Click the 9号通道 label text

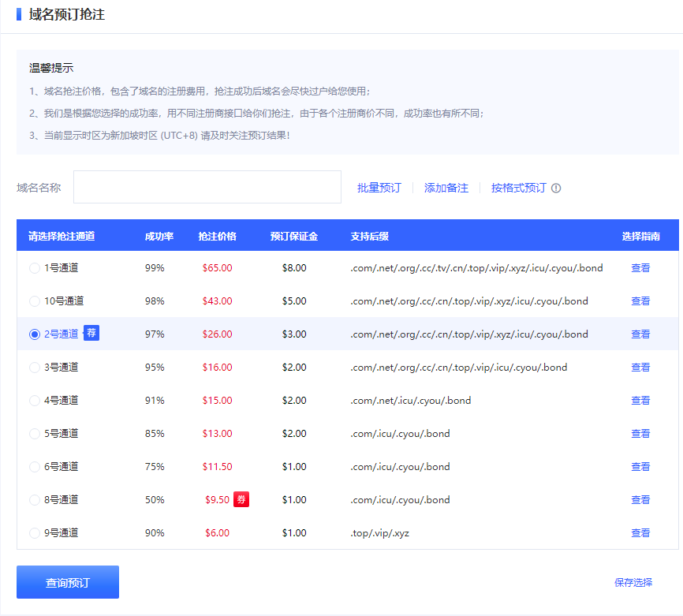[x=61, y=533]
